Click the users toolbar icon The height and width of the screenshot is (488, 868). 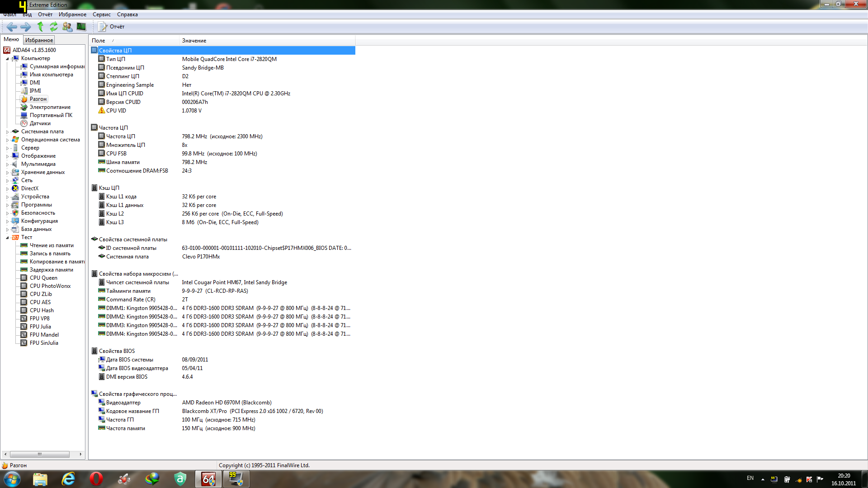(x=67, y=27)
